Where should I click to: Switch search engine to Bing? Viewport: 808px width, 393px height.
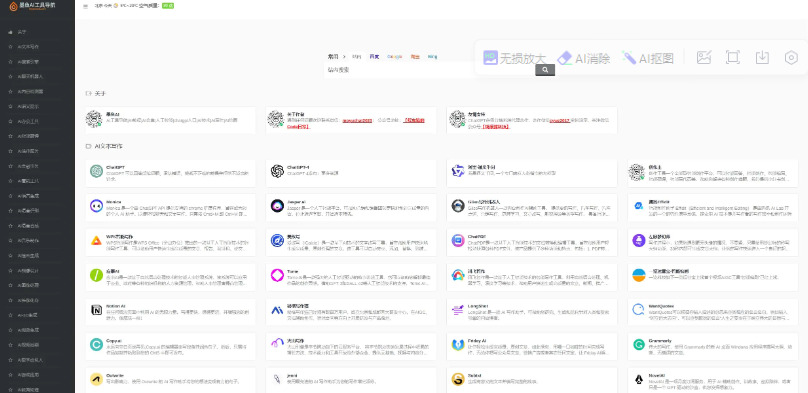tap(432, 57)
